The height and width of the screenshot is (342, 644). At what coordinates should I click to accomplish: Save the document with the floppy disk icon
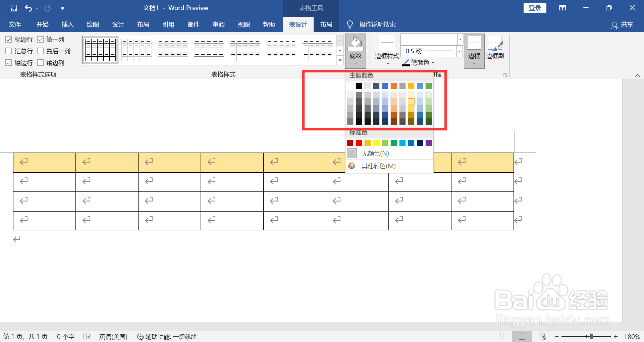(14, 8)
